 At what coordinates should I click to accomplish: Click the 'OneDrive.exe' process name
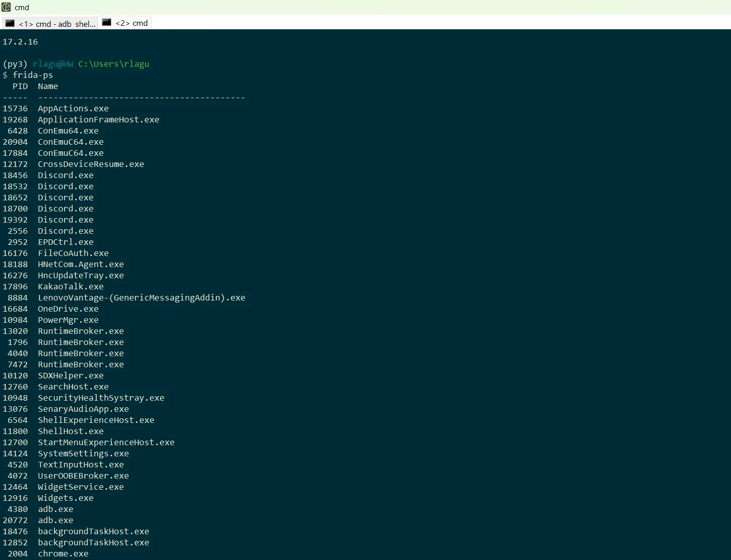tap(68, 309)
